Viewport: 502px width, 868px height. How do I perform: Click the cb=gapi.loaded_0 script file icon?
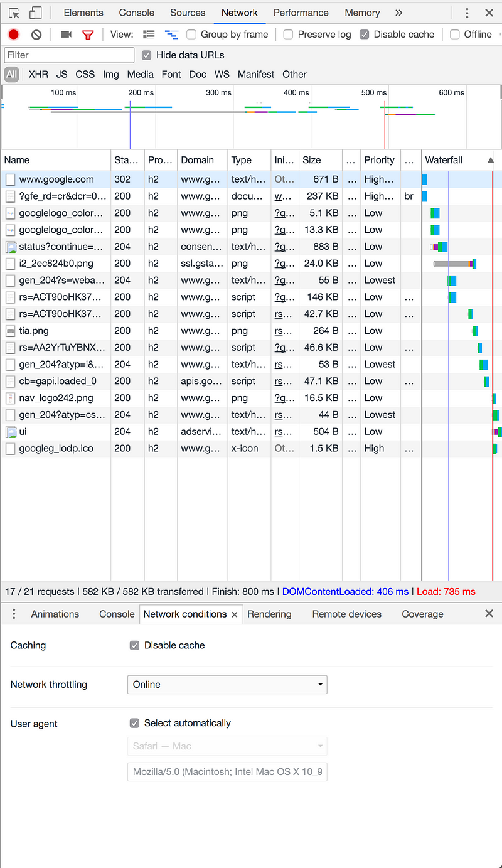pyautogui.click(x=10, y=381)
